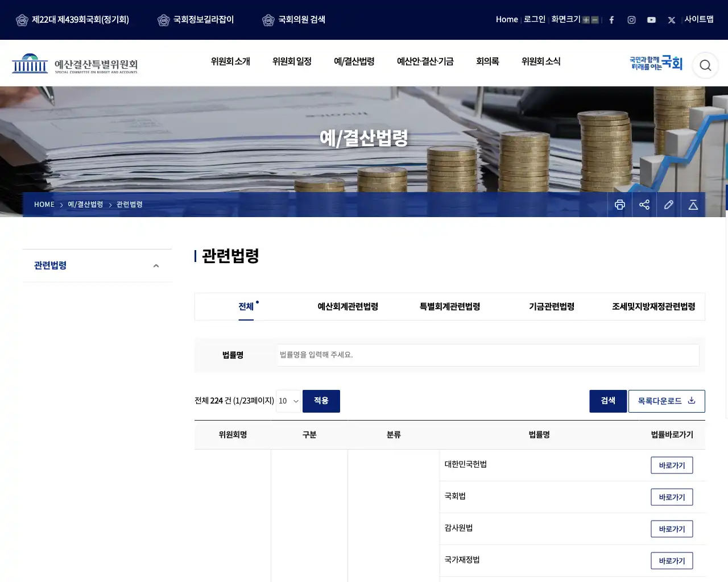Viewport: 728px width, 582px height.
Task: Click the 로그인 link
Action: pyautogui.click(x=535, y=19)
